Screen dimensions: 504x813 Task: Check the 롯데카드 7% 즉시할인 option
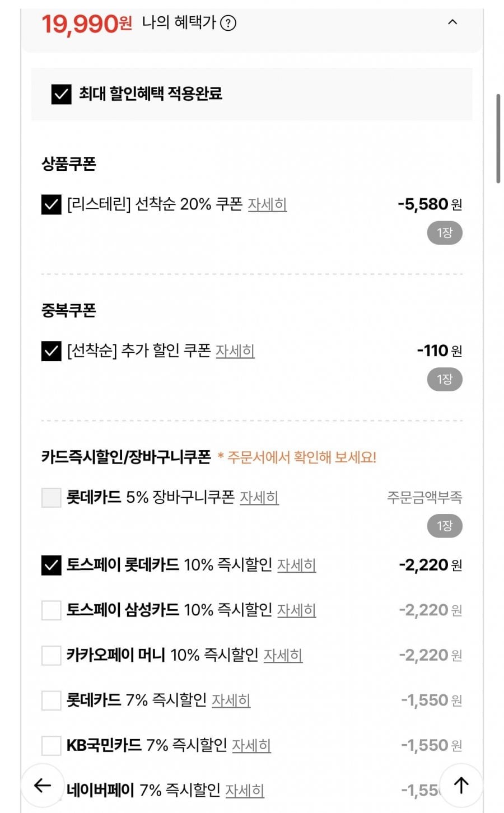click(x=51, y=700)
